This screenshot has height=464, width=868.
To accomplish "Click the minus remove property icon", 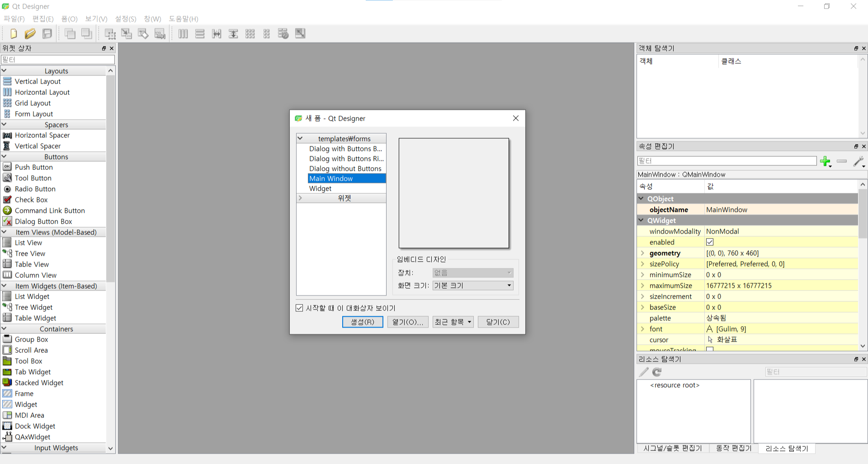I will 842,161.
